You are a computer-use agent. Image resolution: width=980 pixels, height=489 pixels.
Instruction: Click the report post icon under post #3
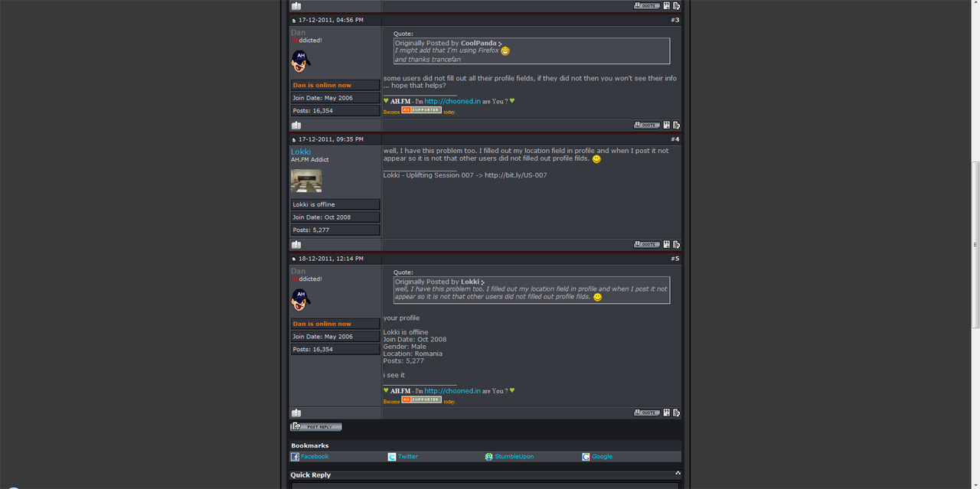click(296, 126)
